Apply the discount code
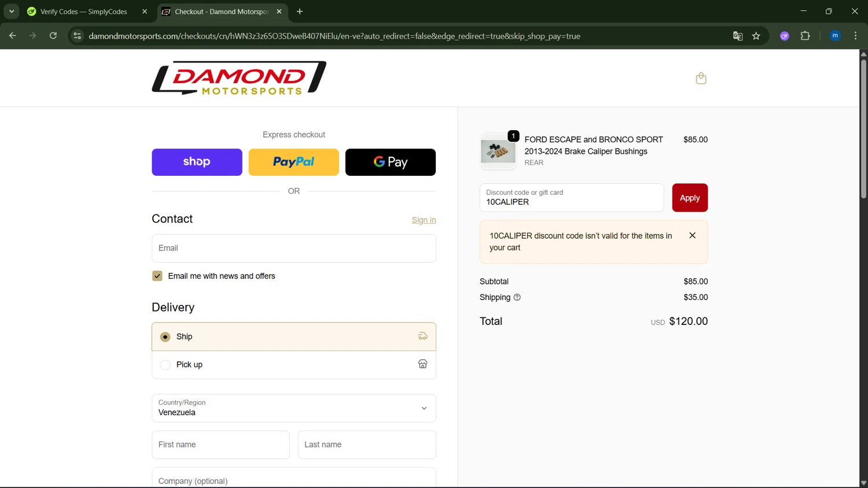Viewport: 868px width, 488px height. pos(690,198)
